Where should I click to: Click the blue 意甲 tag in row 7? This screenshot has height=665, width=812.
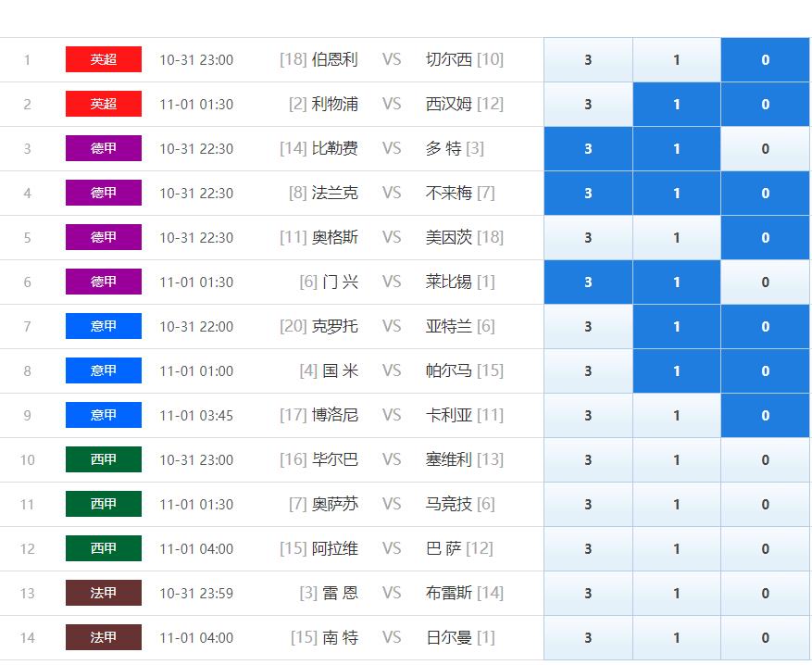(x=104, y=326)
